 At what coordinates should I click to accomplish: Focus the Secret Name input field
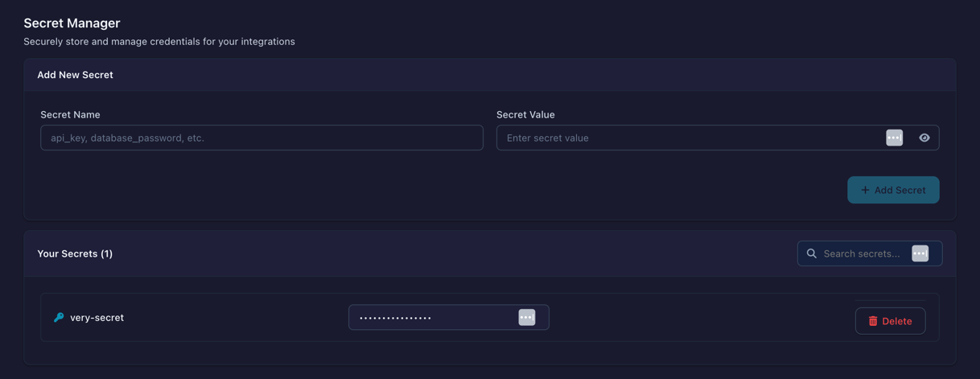click(x=261, y=138)
